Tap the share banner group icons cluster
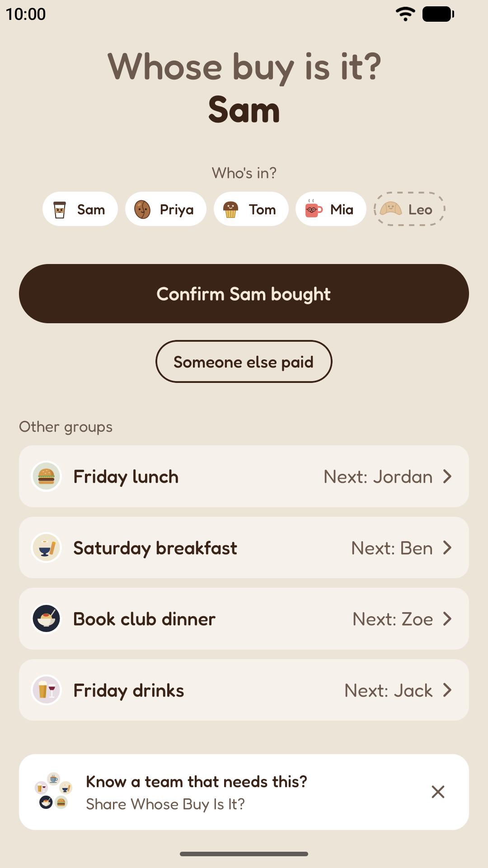488x868 pixels. click(54, 792)
